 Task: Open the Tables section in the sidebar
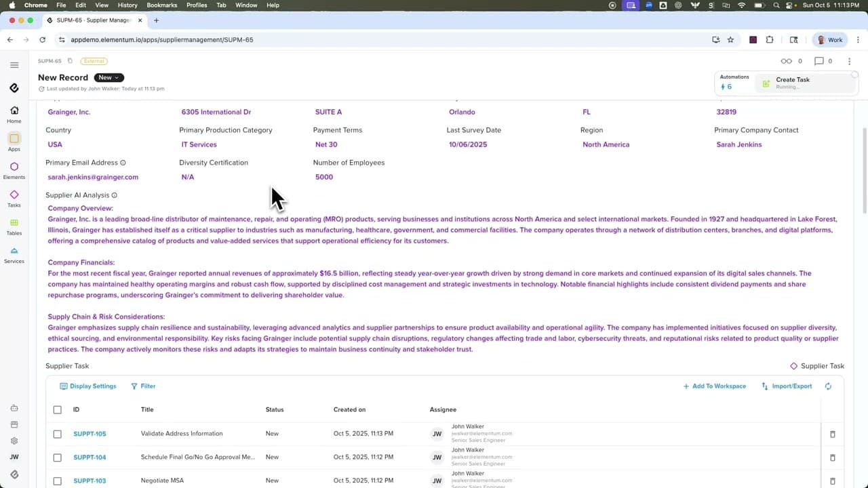[14, 226]
